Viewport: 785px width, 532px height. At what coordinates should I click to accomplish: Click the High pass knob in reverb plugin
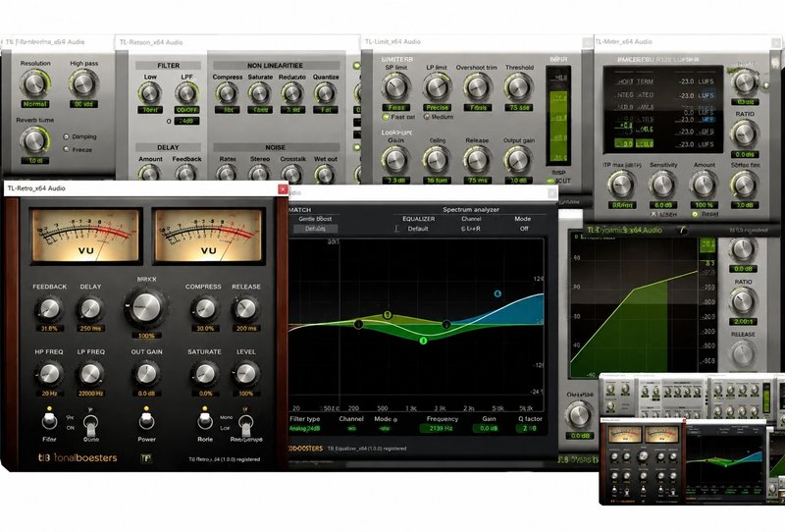83,83
